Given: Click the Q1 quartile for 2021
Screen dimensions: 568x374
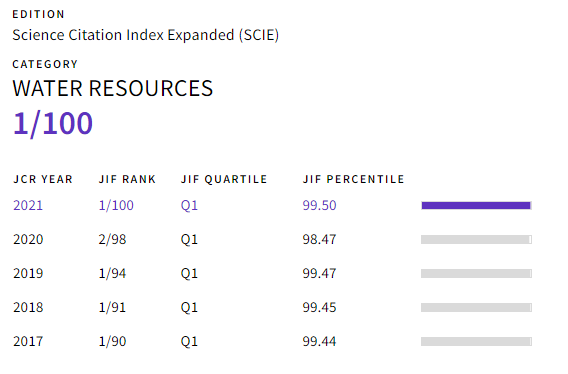Looking at the screenshot, I should (189, 205).
